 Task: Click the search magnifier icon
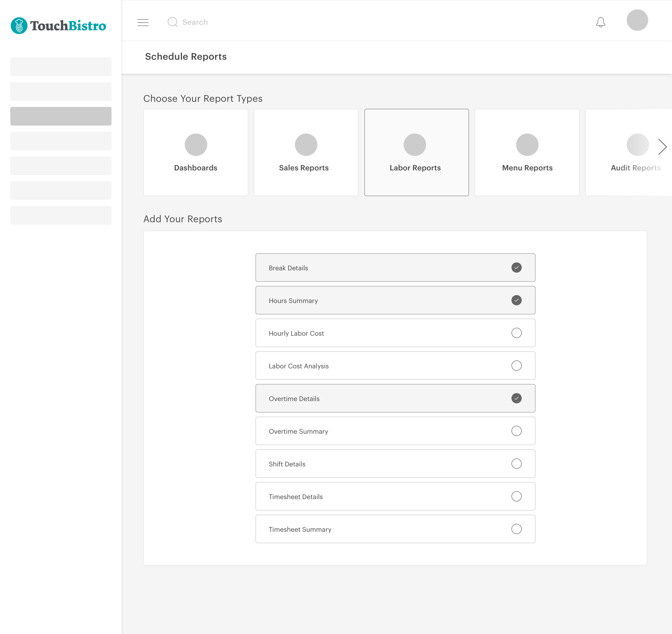pyautogui.click(x=172, y=22)
